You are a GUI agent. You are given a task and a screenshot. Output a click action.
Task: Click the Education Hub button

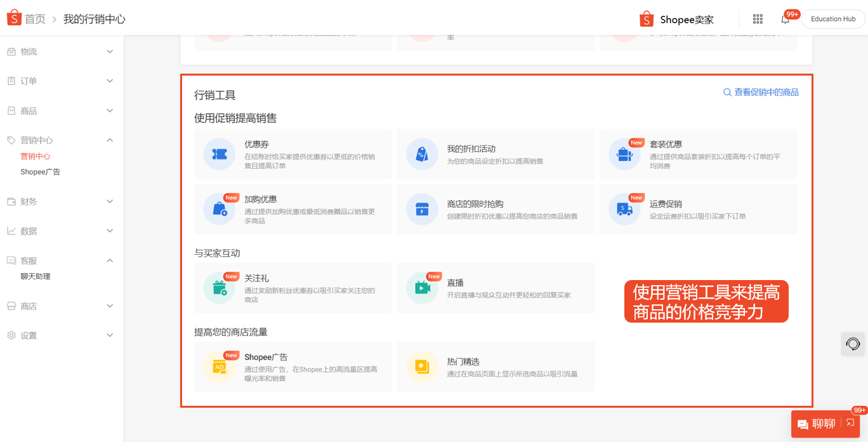pyautogui.click(x=833, y=19)
